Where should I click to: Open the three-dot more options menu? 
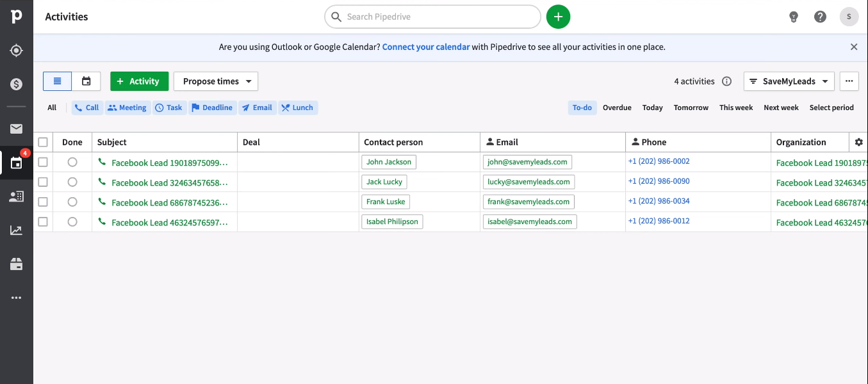point(849,81)
